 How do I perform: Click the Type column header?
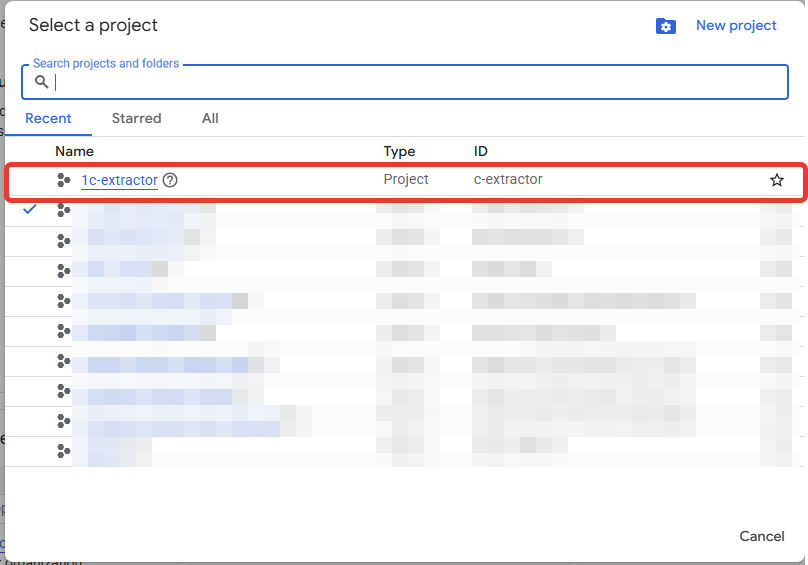point(399,151)
